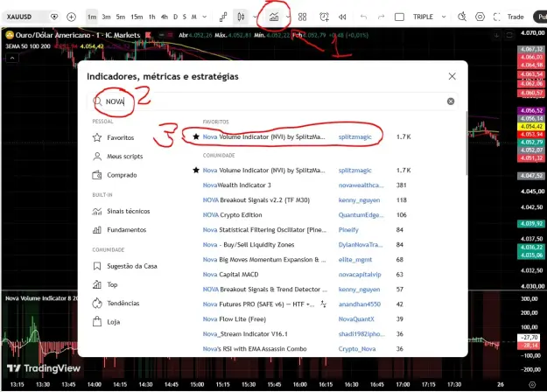Click the 3EMA 50 100 200 indicator label
Screen dimensions: 547x392
point(28,46)
